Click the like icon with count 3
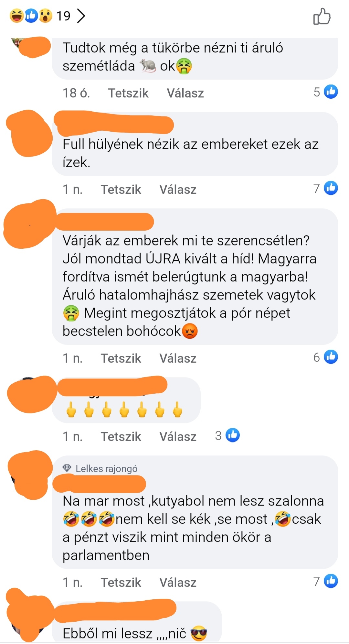This screenshot has width=349, height=644. 233,435
